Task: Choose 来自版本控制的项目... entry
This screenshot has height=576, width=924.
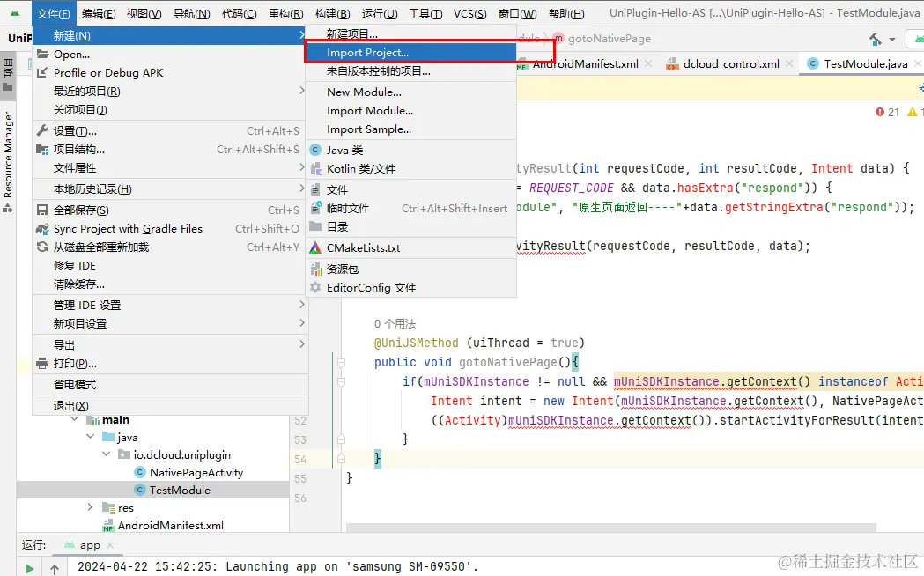Action: pyautogui.click(x=410, y=71)
